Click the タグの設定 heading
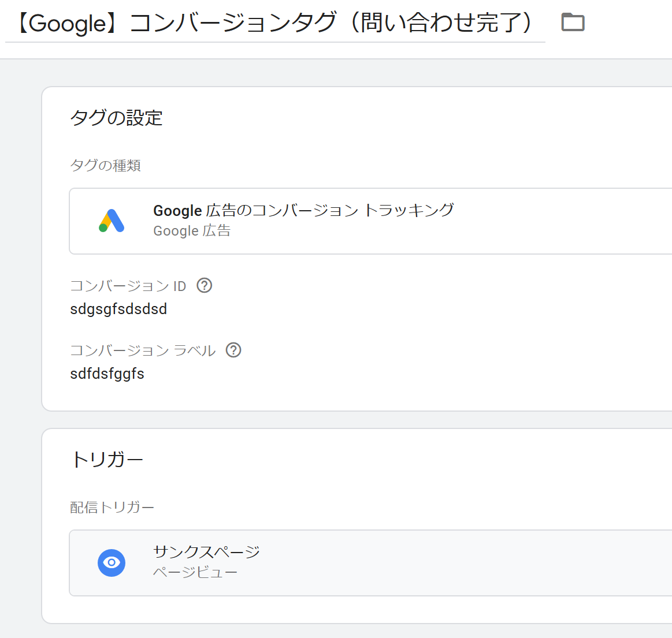 (117, 118)
